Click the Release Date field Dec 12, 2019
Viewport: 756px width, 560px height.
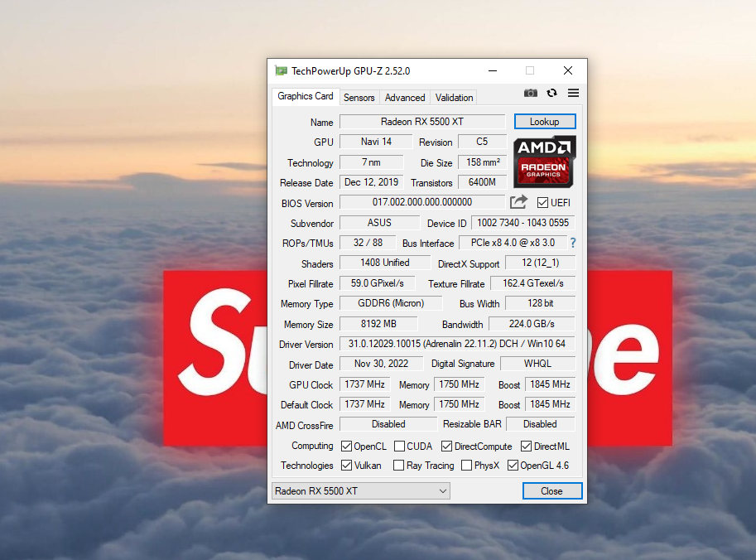pos(371,182)
